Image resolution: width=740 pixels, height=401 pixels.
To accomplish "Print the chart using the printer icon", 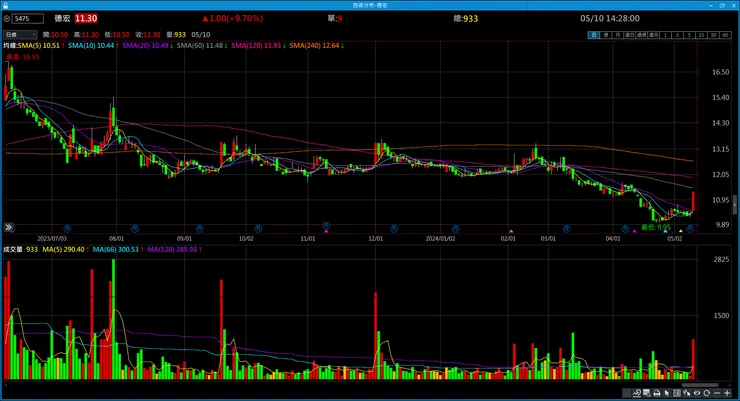I will tap(656, 393).
